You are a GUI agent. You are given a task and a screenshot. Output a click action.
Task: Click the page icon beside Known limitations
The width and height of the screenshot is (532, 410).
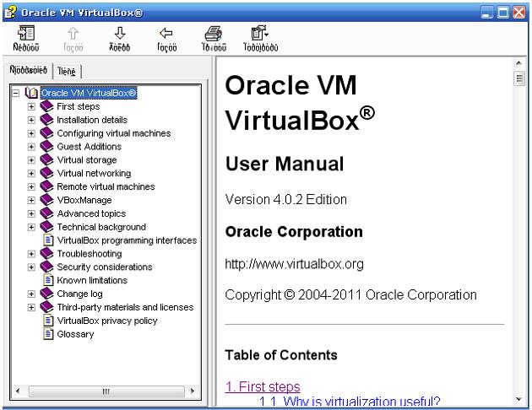point(48,280)
